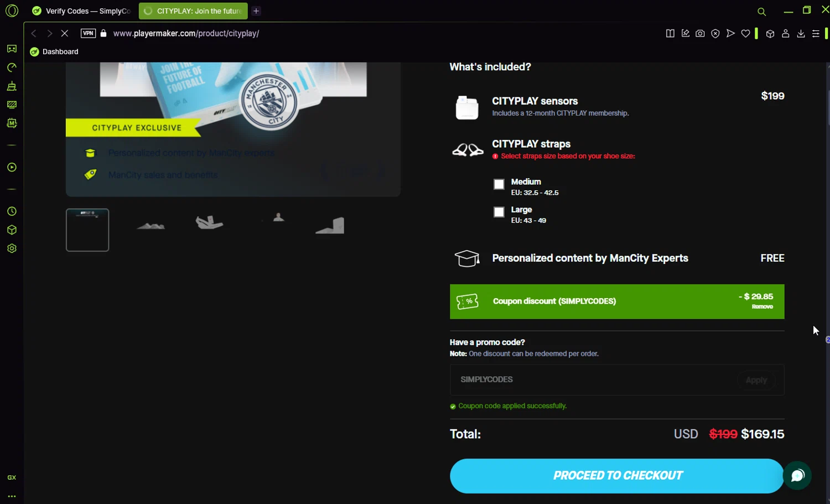The width and height of the screenshot is (830, 504).
Task: Click the GX label at sidebar bottom
Action: [12, 477]
